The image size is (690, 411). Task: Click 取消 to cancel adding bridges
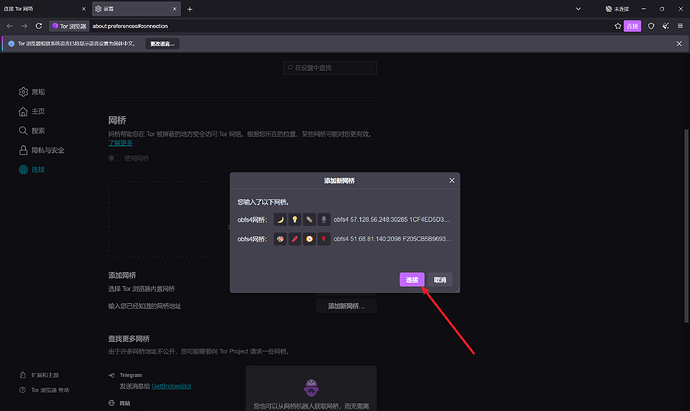tap(440, 279)
